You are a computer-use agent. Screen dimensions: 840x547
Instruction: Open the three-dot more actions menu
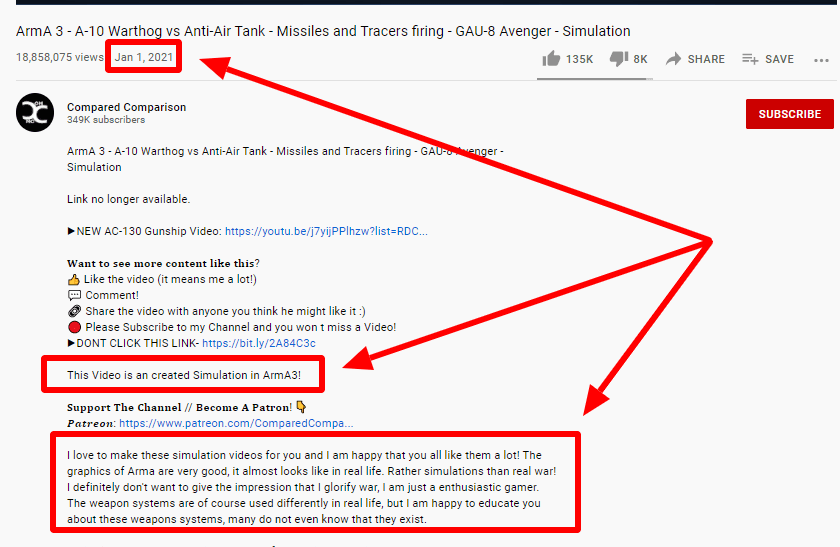coord(820,59)
